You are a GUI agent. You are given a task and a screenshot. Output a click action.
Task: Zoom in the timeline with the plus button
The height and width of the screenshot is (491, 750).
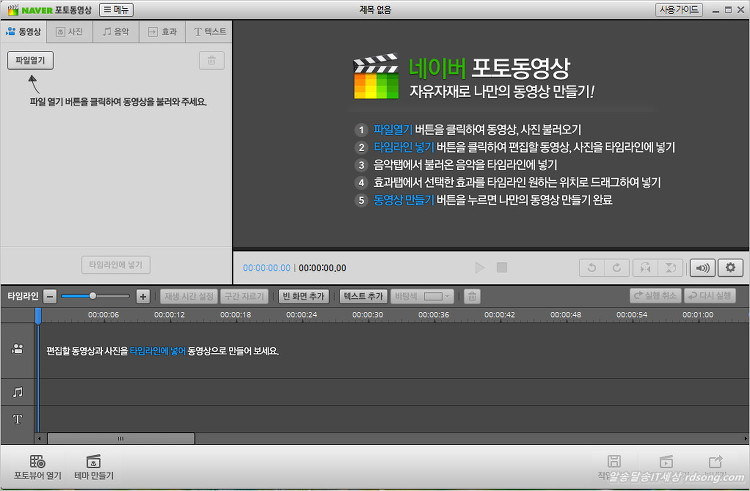click(143, 296)
